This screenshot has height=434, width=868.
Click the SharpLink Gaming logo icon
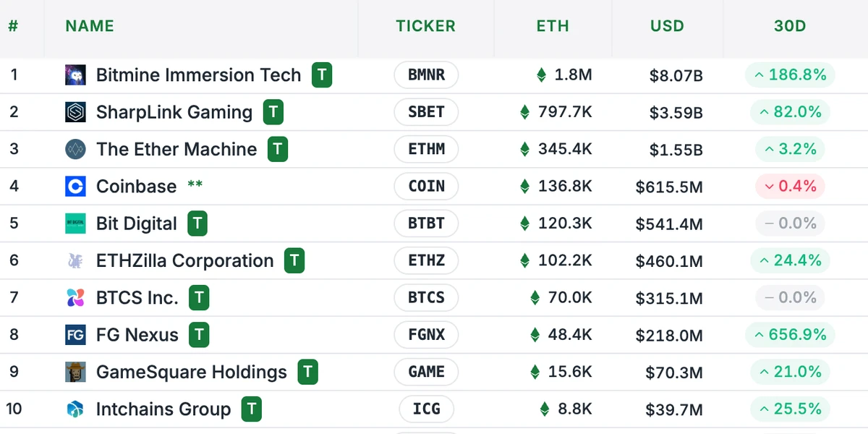[75, 112]
